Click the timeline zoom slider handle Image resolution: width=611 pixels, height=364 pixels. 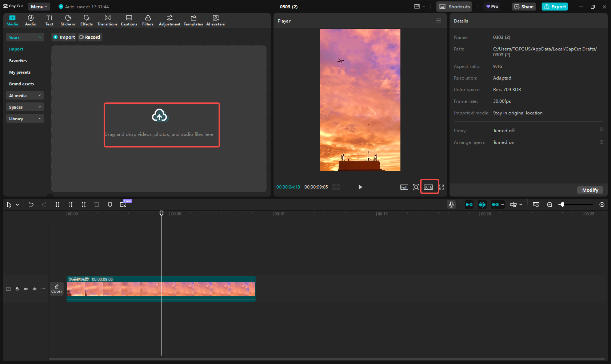pyautogui.click(x=562, y=205)
